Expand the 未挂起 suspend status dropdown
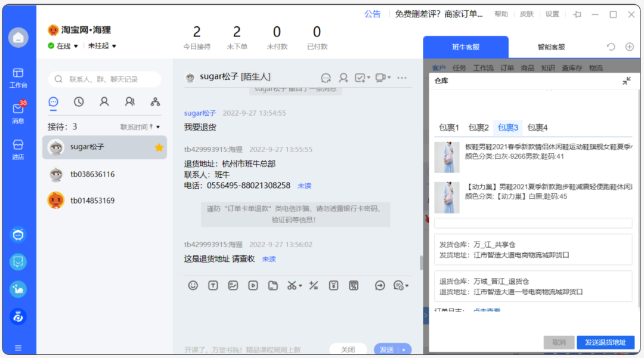Screen dimensions: 644x358 point(102,46)
